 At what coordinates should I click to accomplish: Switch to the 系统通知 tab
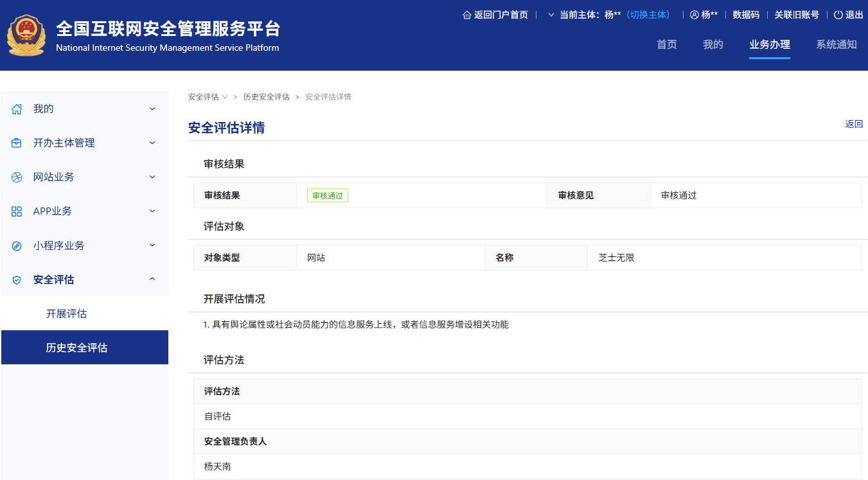pyautogui.click(x=837, y=44)
